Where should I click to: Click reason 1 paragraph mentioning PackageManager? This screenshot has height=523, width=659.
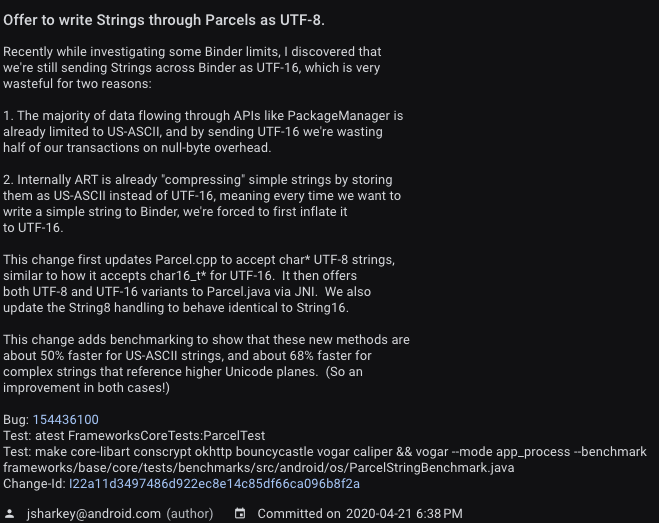click(203, 132)
